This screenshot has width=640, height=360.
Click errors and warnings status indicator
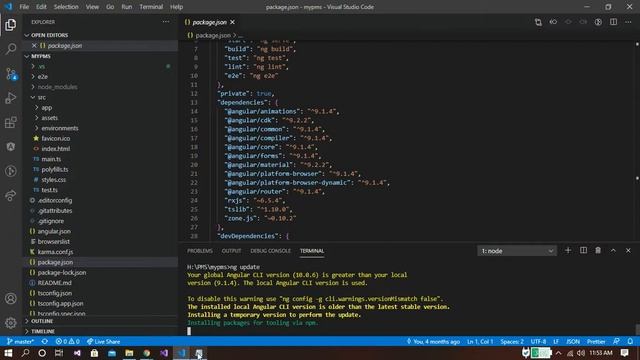[68, 342]
